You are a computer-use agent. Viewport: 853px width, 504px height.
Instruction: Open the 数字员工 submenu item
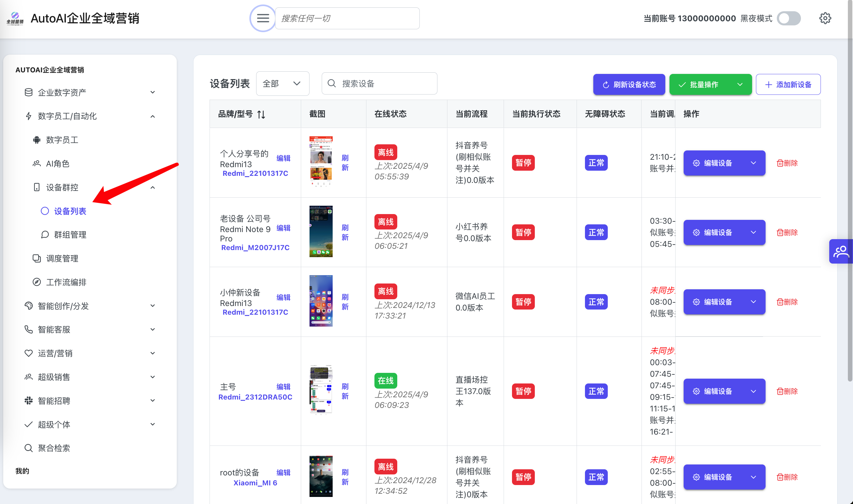pyautogui.click(x=62, y=139)
